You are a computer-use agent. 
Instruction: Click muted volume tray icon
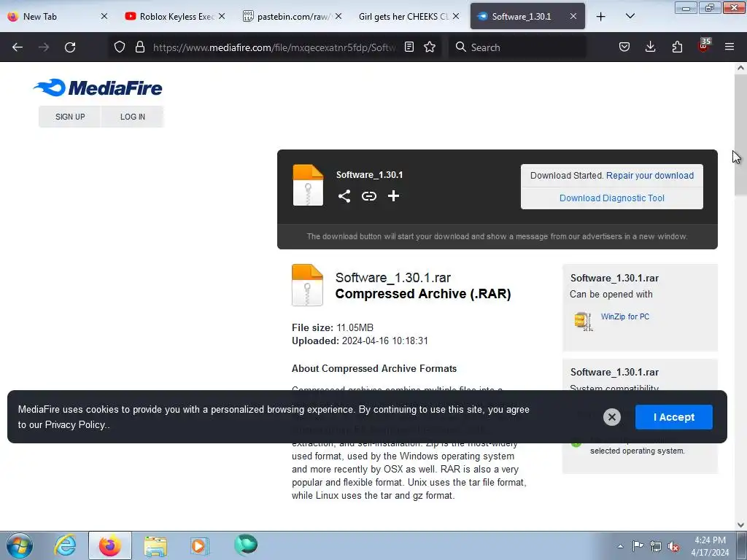pyautogui.click(x=673, y=547)
